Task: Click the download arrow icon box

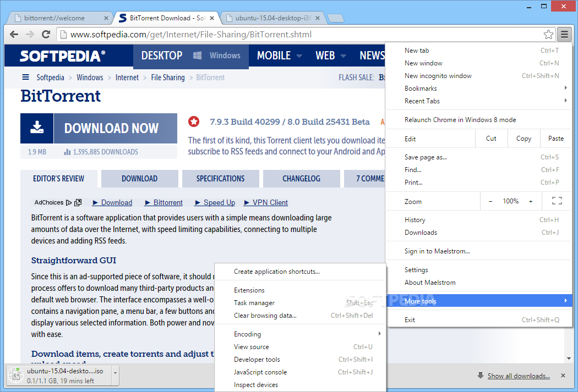Action: pyautogui.click(x=37, y=128)
